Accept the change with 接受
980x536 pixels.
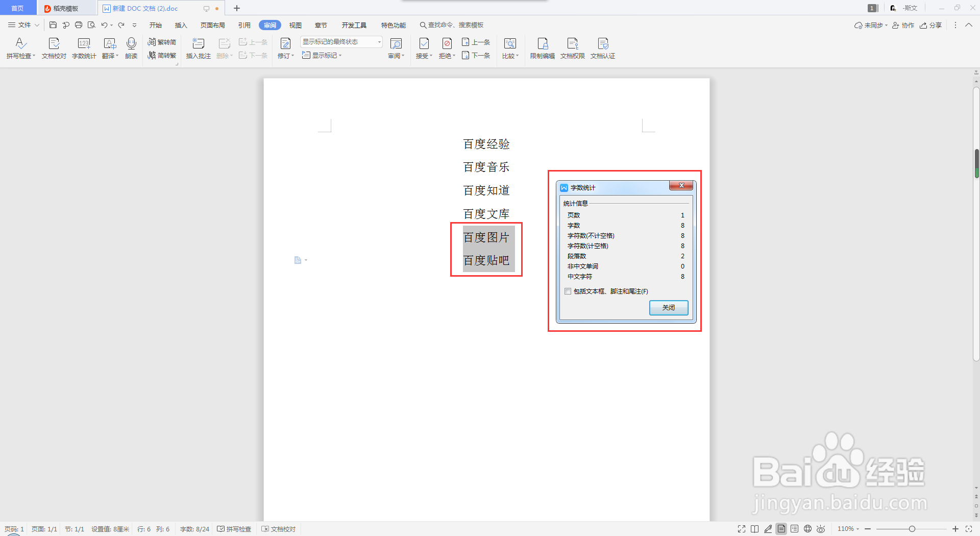[x=424, y=48]
